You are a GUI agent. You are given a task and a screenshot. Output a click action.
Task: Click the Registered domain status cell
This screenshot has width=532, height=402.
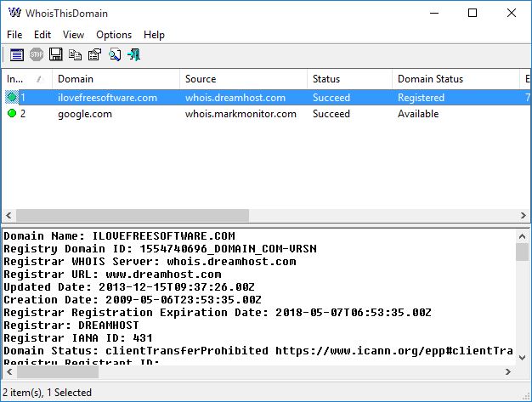click(x=421, y=98)
